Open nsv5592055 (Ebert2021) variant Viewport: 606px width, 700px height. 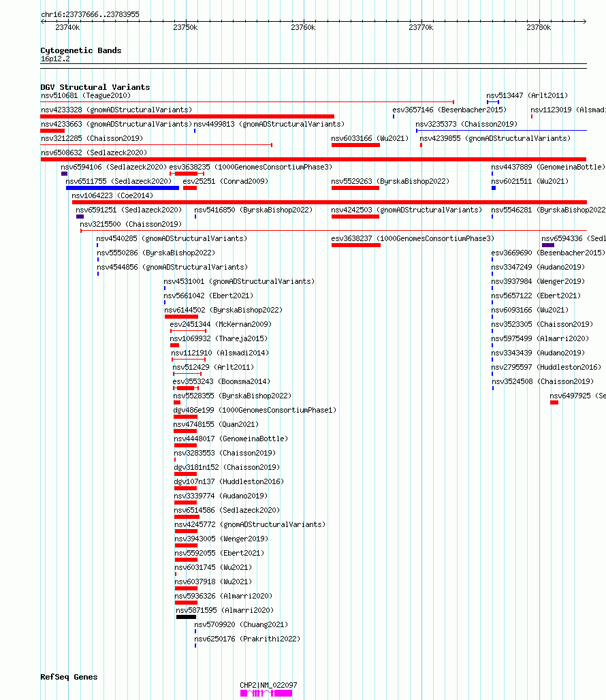[219, 553]
